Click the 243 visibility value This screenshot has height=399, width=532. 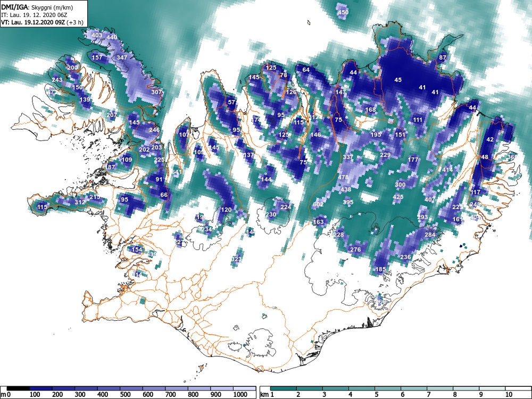57,80
